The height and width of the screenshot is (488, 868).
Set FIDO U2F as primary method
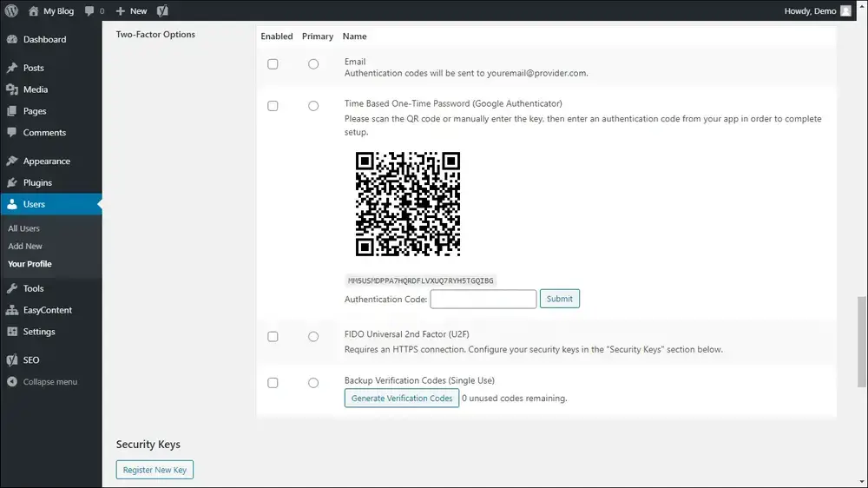pos(313,337)
